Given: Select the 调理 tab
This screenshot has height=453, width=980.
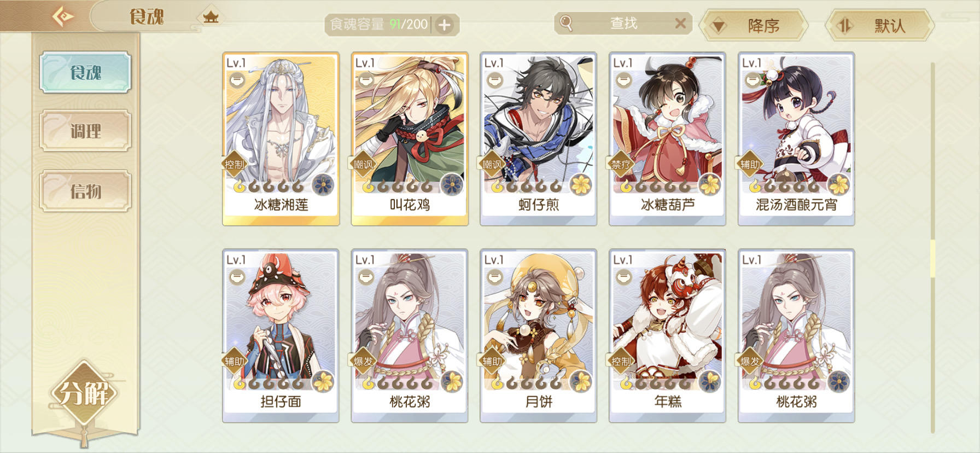Looking at the screenshot, I should click(85, 131).
